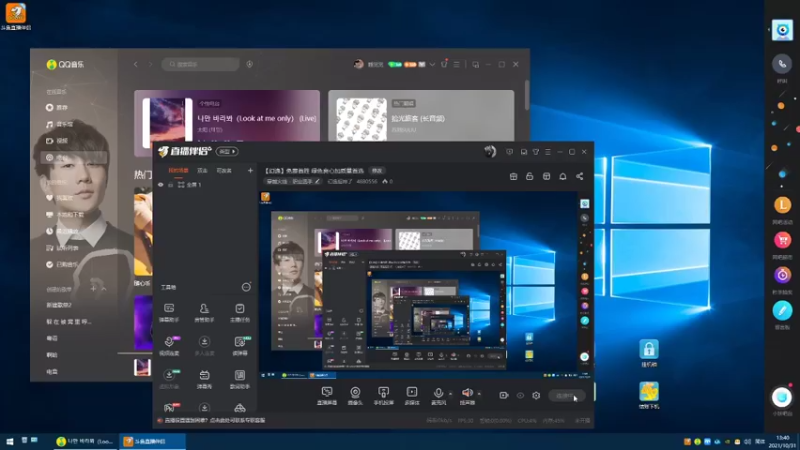
Task: Open hamburger menu in streaming app title bar
Action: coord(548,152)
